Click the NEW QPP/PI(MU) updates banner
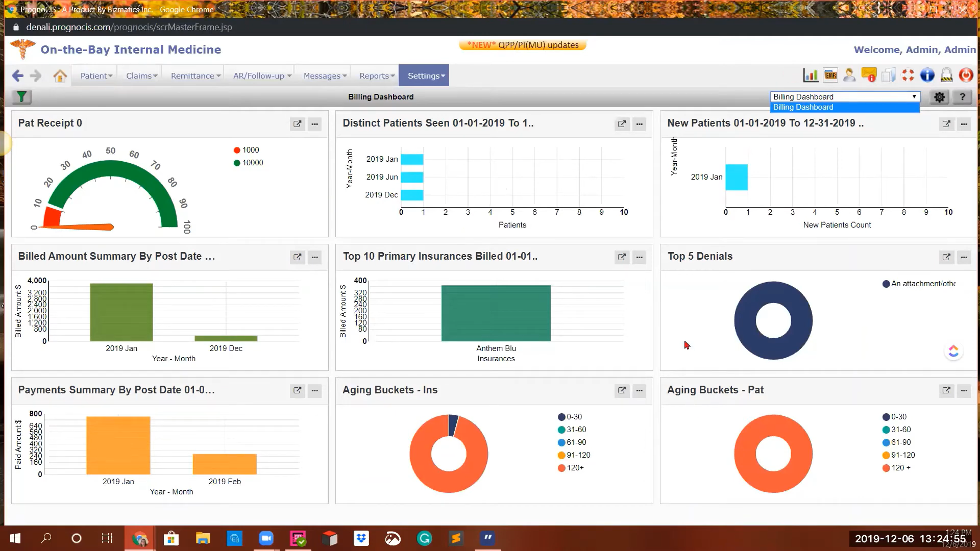 [x=523, y=45]
